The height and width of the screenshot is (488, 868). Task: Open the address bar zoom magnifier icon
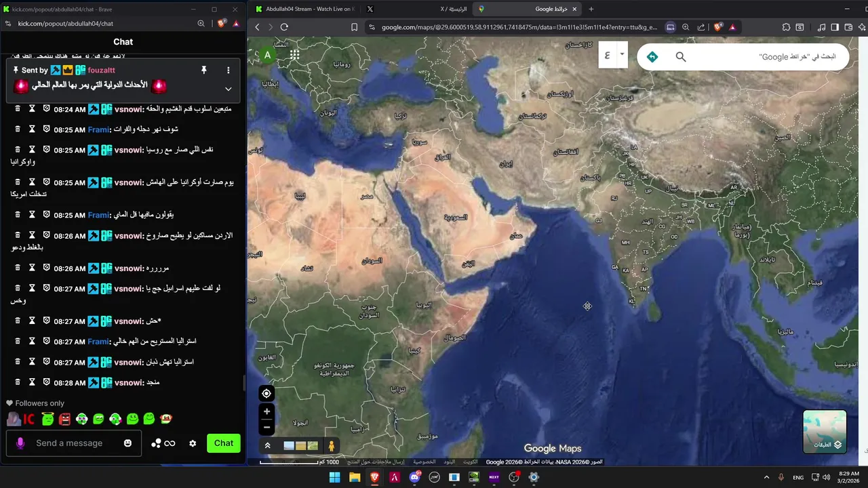coord(686,27)
